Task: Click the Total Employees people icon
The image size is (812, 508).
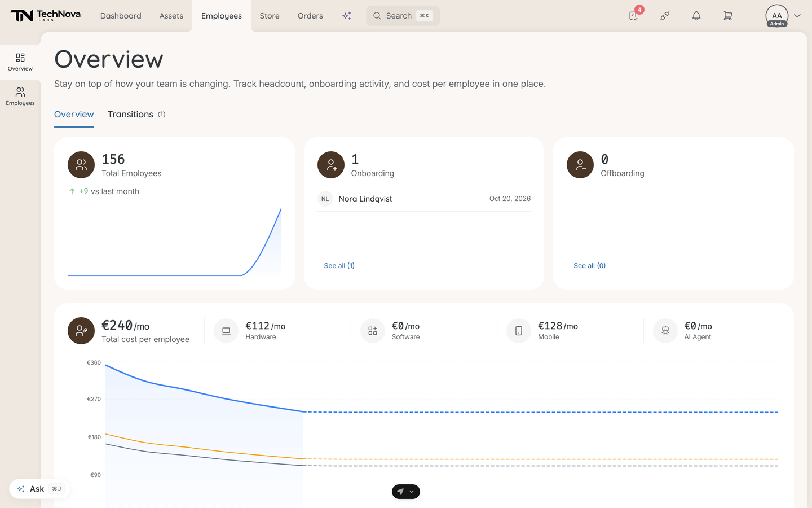Action: (x=81, y=165)
